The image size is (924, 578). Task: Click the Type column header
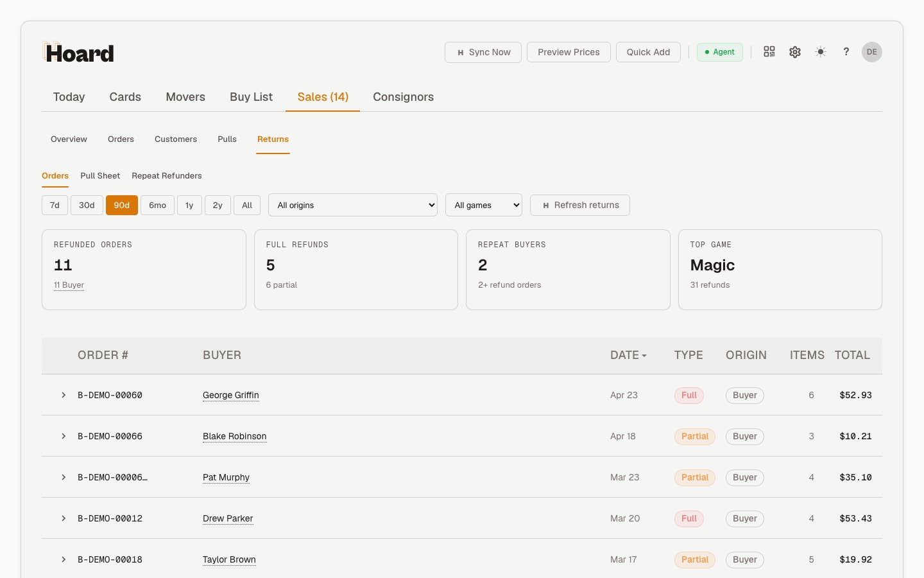(x=689, y=355)
